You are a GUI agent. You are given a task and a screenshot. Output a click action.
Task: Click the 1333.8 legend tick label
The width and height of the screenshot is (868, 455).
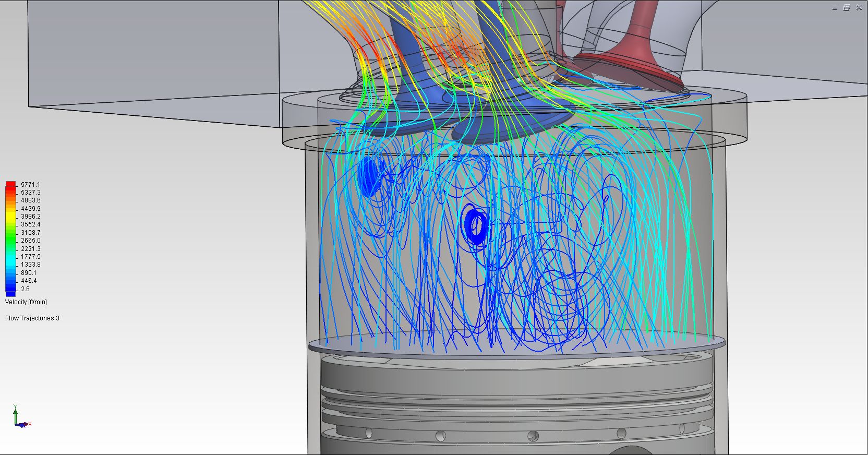(30, 265)
